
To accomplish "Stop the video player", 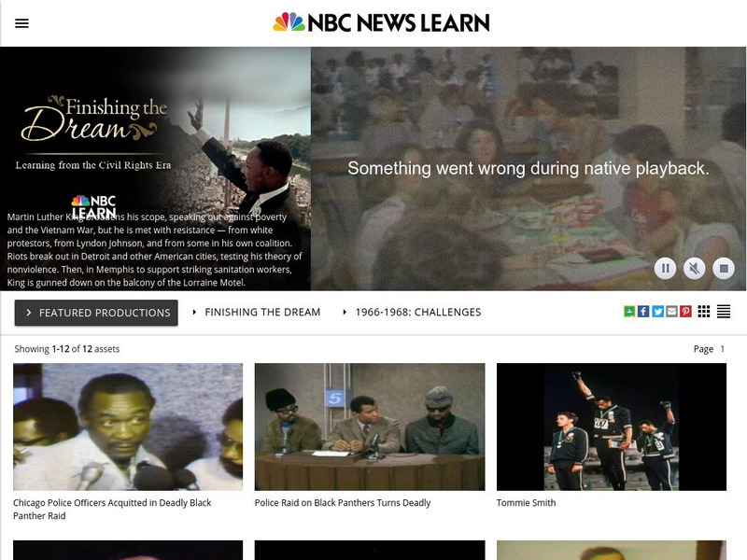I will click(x=723, y=269).
